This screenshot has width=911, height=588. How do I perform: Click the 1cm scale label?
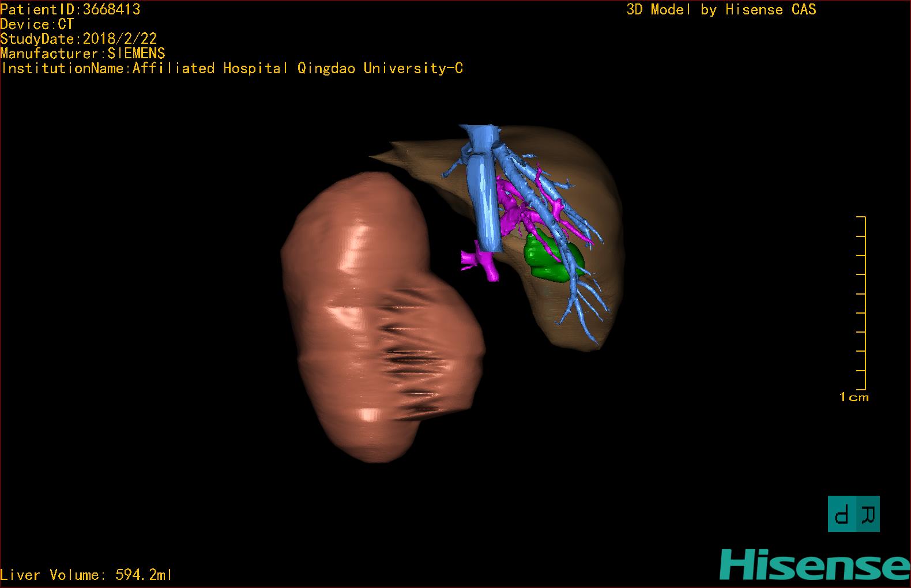[854, 397]
